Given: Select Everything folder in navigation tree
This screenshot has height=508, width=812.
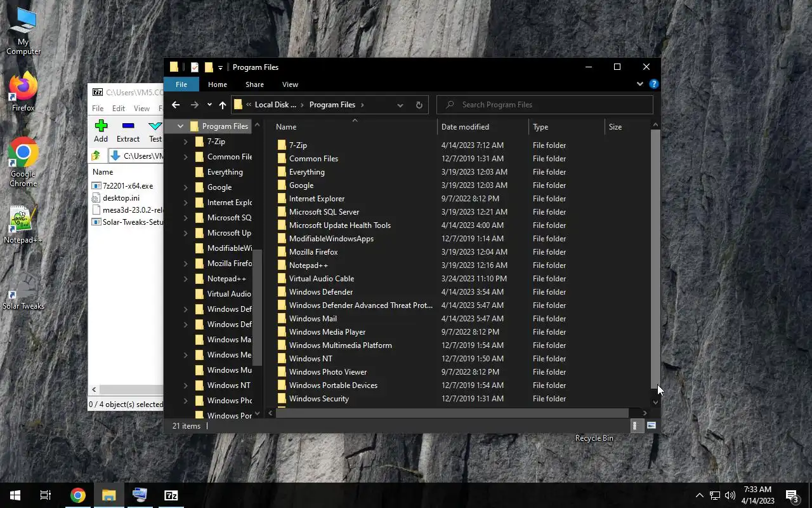Looking at the screenshot, I should click(225, 172).
